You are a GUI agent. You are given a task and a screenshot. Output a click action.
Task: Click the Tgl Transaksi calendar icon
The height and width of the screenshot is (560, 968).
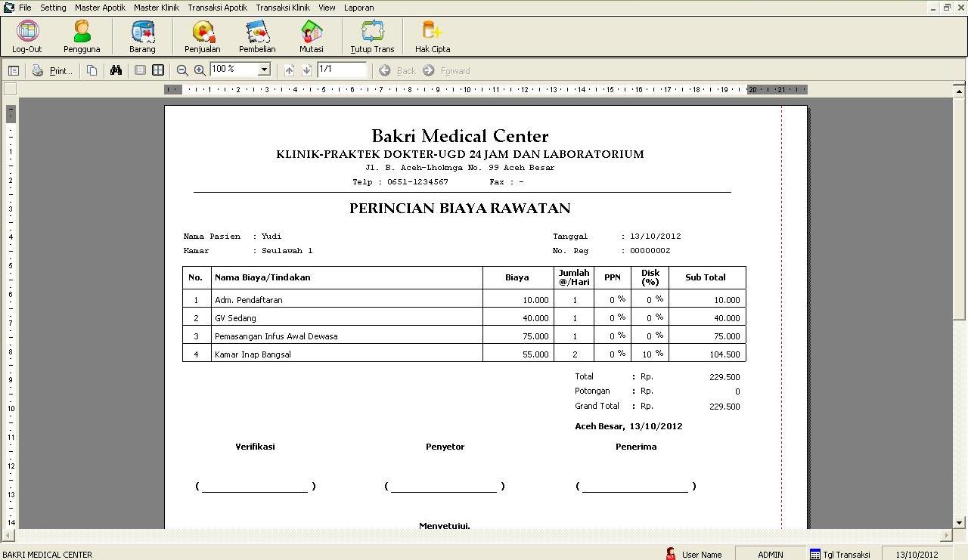(x=815, y=554)
